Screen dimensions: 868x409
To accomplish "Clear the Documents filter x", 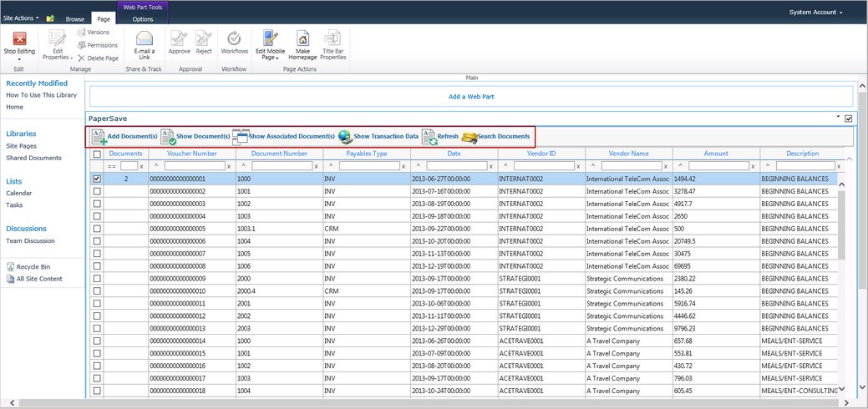I will tap(141, 166).
